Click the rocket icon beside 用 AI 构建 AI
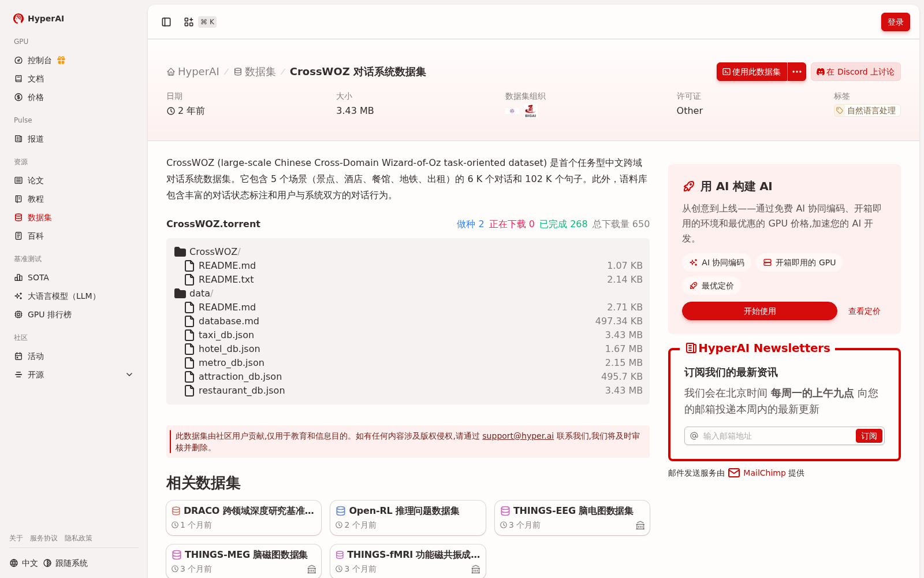The height and width of the screenshot is (578, 924). tap(688, 186)
